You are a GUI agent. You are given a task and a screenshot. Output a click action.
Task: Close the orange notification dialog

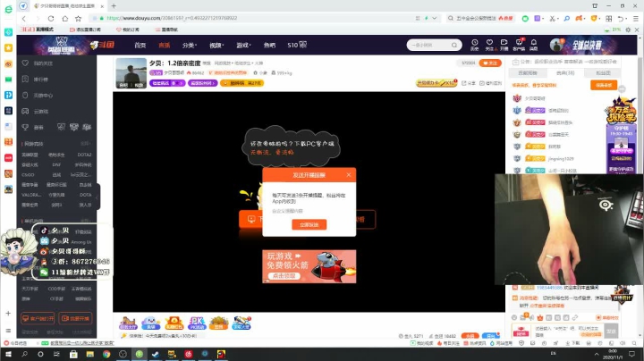[x=349, y=175]
